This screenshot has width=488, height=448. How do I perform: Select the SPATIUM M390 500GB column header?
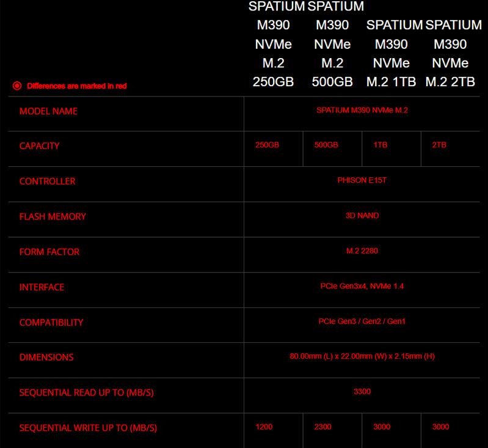[x=332, y=44]
